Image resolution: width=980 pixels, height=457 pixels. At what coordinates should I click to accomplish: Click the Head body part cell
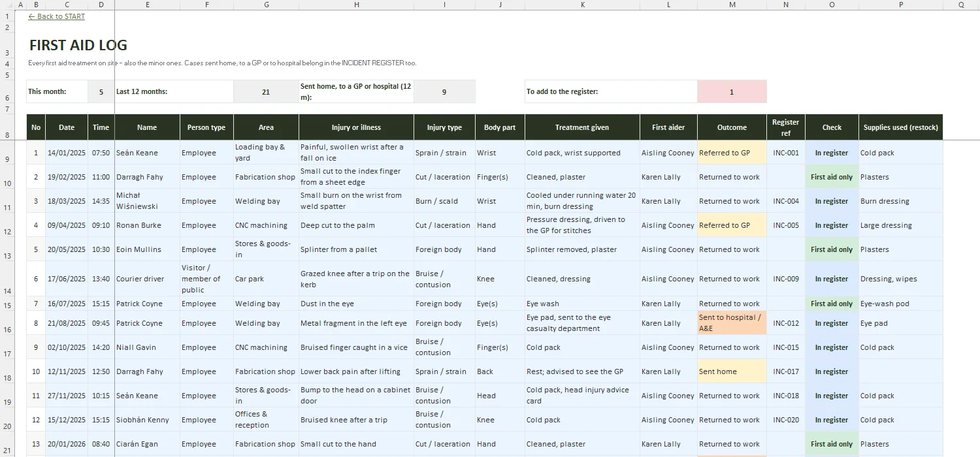click(x=500, y=396)
